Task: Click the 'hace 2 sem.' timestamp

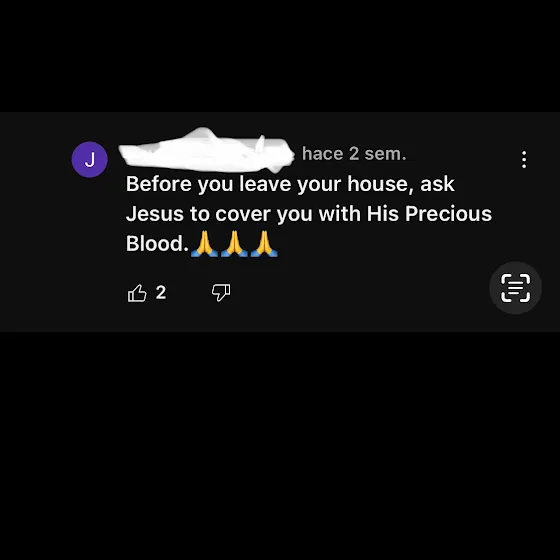Action: (354, 154)
